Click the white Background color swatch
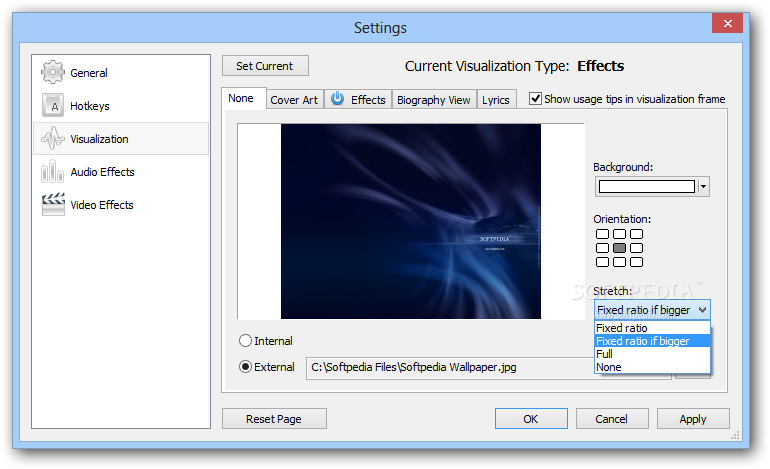Screen dimensions: 770x469 647,187
